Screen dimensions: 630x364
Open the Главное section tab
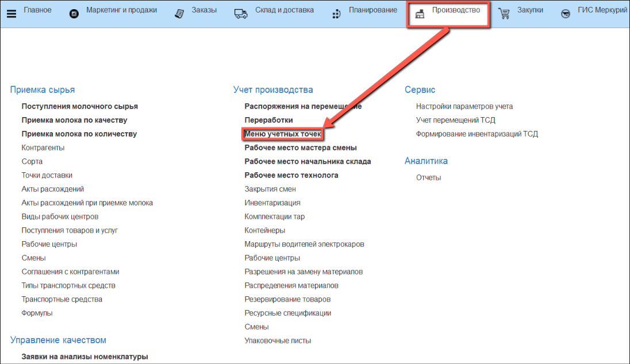tap(37, 10)
